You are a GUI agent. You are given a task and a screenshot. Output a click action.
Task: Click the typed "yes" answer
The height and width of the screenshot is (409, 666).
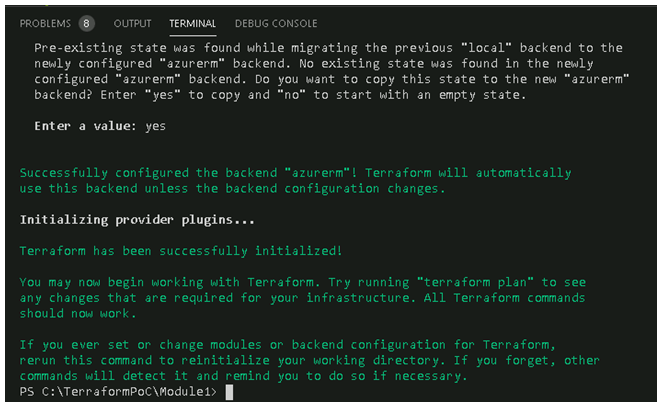click(155, 127)
